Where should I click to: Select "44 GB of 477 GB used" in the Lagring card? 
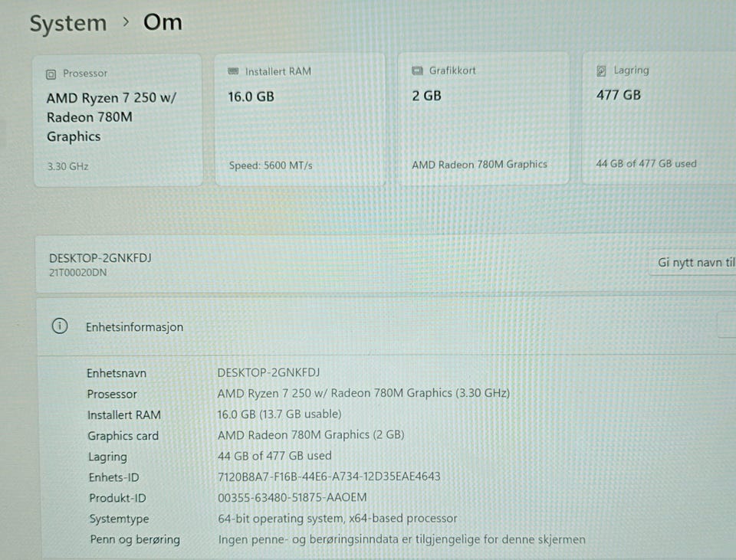coord(646,163)
